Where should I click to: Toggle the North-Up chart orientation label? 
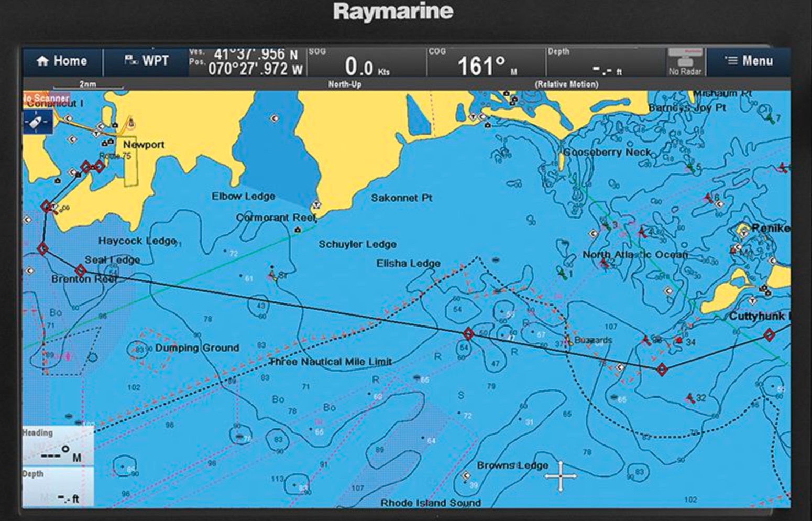tap(344, 84)
